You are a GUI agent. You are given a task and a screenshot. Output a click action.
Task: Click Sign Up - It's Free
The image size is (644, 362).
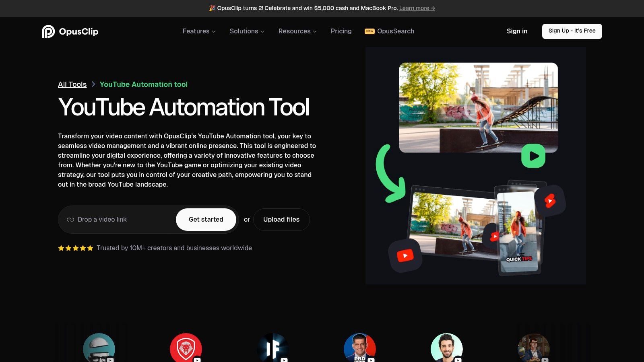572,31
